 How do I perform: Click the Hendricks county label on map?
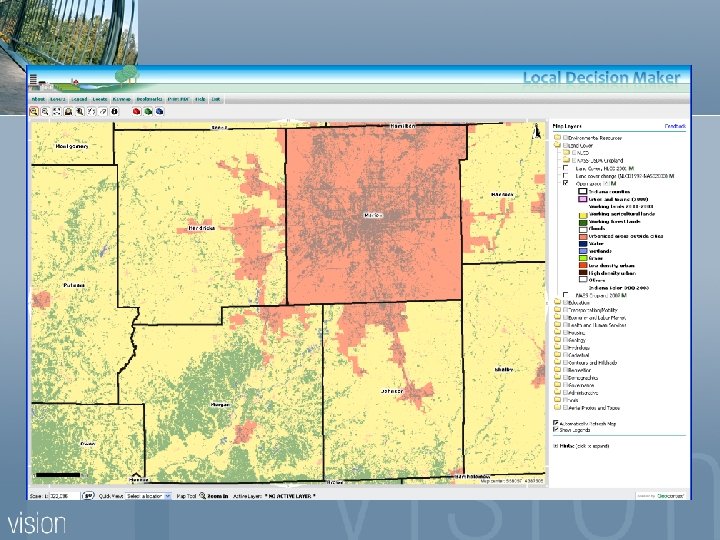(x=201, y=228)
